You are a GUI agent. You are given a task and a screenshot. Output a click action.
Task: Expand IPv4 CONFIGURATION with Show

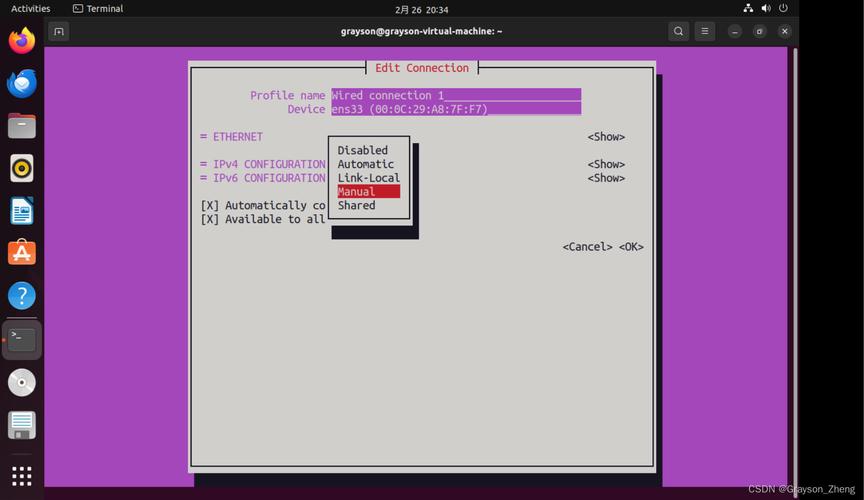(606, 164)
